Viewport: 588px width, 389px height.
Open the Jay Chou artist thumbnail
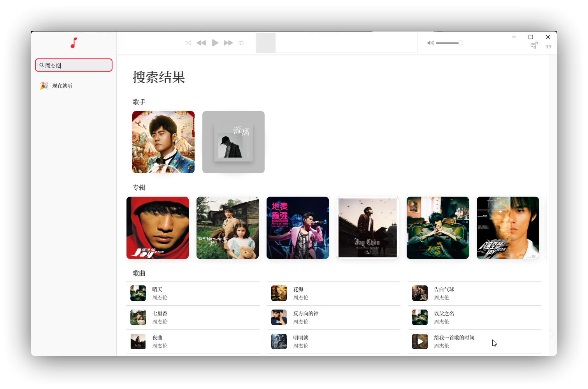tap(163, 142)
